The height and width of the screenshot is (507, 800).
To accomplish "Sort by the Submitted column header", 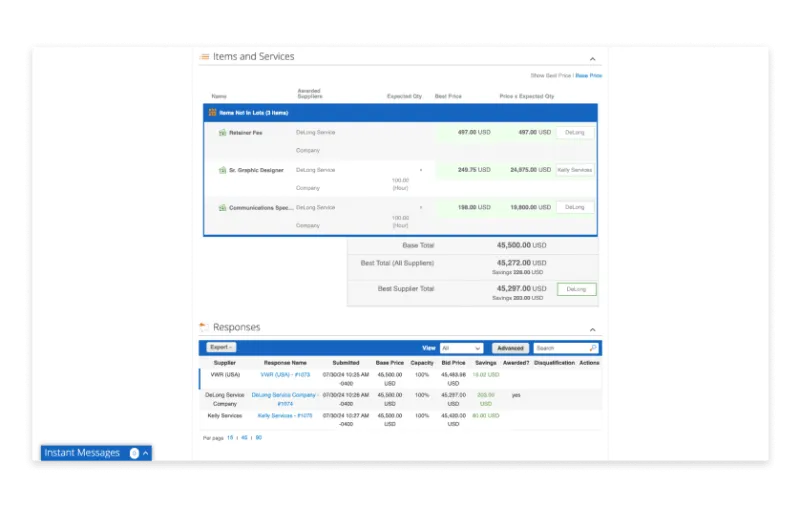I will click(346, 363).
